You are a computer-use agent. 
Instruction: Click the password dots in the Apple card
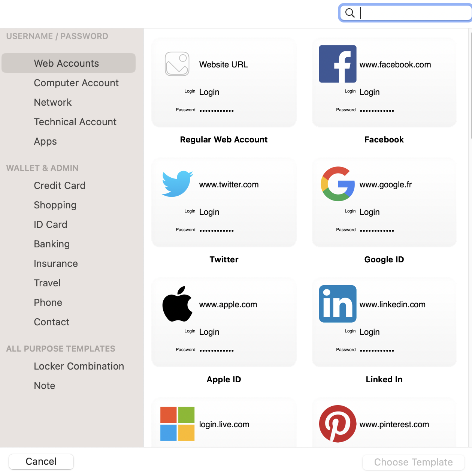point(217,350)
